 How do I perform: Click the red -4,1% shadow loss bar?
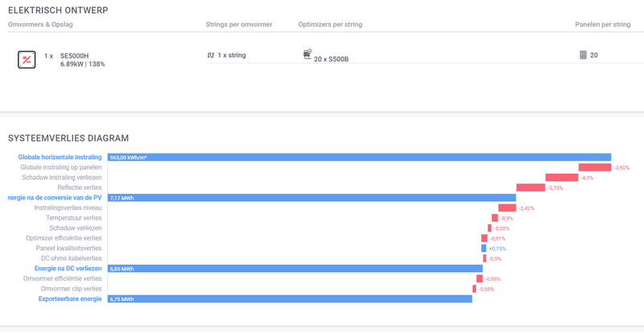pos(561,178)
